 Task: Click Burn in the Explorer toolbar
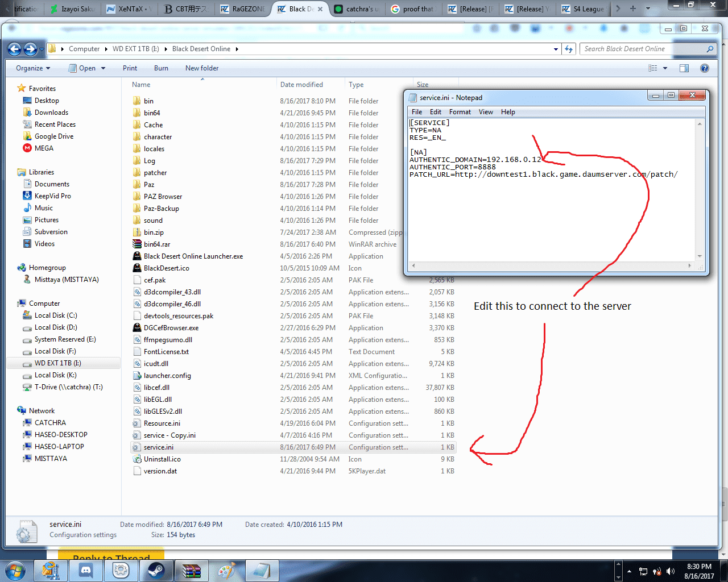(161, 68)
